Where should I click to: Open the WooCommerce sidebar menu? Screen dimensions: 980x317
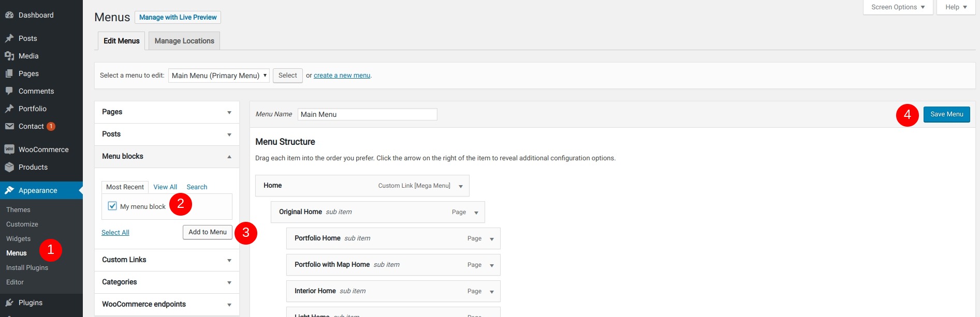tap(41, 149)
